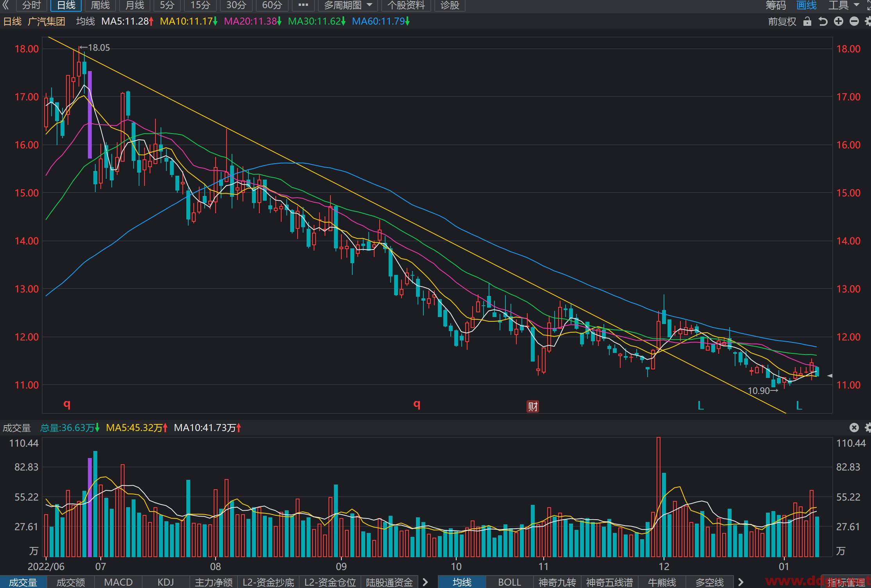Click the 18.05 high price annotation

pyautogui.click(x=95, y=48)
